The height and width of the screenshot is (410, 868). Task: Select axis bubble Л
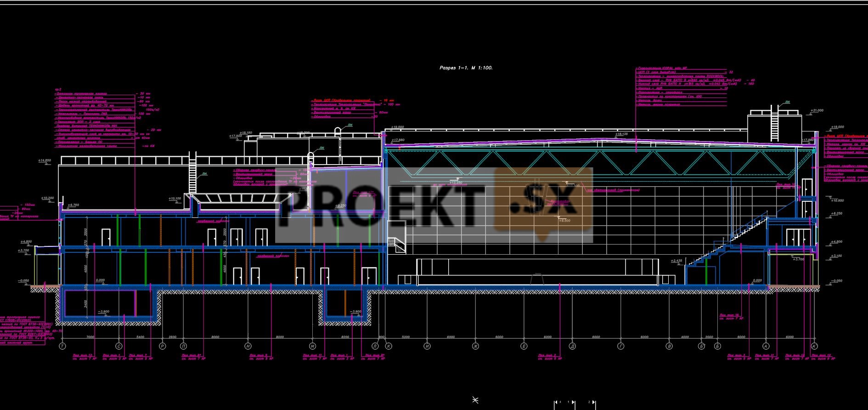click(x=376, y=346)
